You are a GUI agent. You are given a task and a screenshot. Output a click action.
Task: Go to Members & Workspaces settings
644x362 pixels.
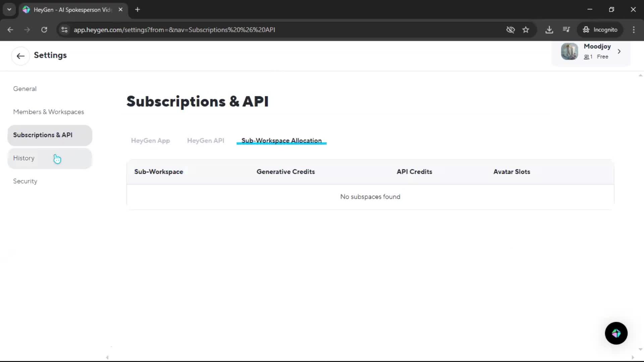click(x=48, y=112)
